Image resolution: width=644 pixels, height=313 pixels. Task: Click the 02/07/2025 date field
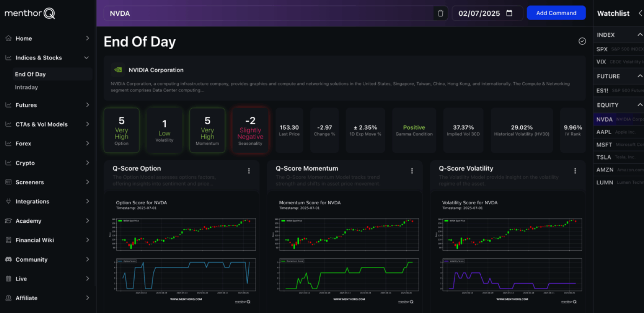(x=487, y=13)
